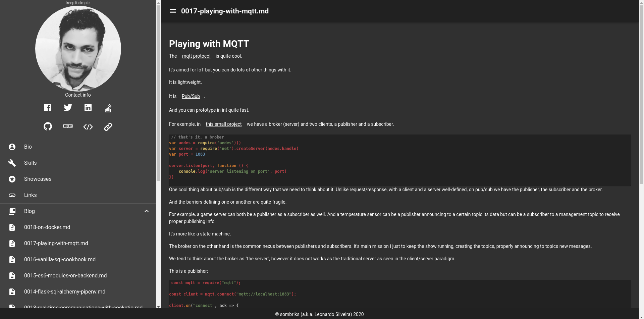Open the GitHub icon
The height and width of the screenshot is (319, 644).
point(48,126)
